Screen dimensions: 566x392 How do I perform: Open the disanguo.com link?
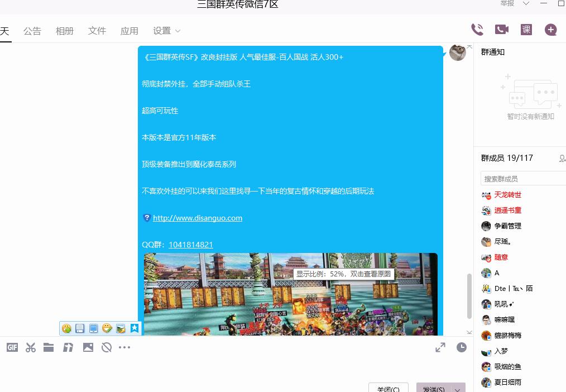point(198,218)
